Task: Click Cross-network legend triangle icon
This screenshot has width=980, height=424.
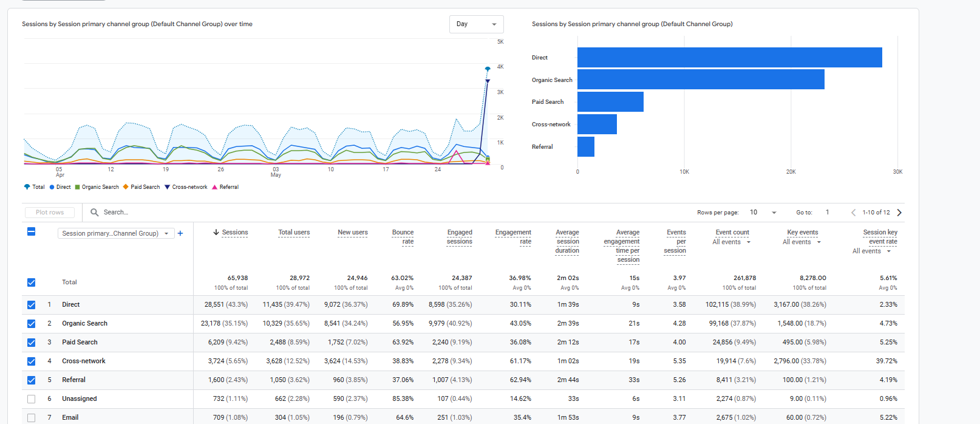Action: coord(168,187)
